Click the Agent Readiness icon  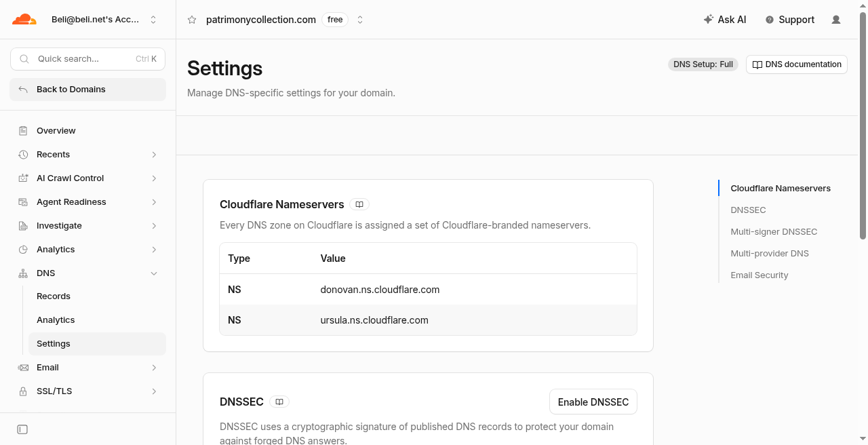pos(23,202)
